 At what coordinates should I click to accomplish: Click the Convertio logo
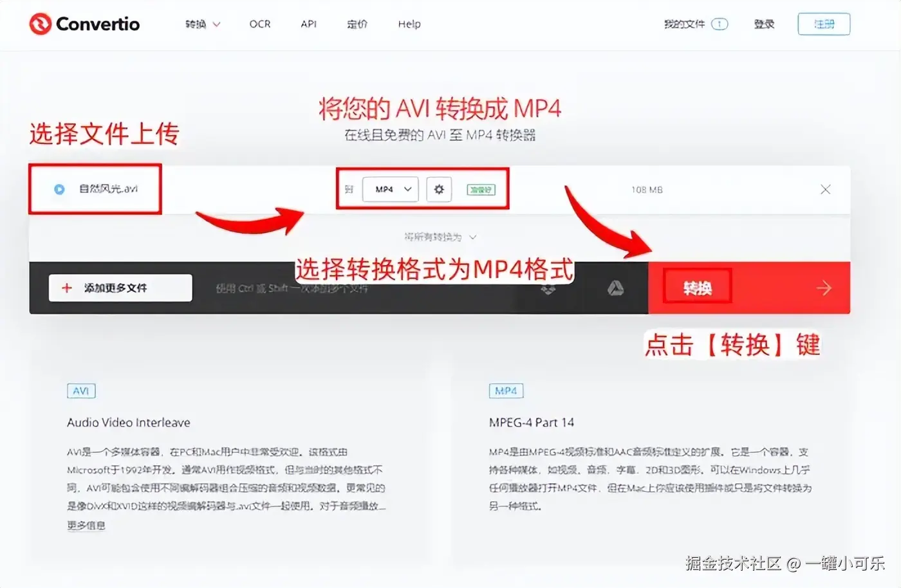pos(84,24)
